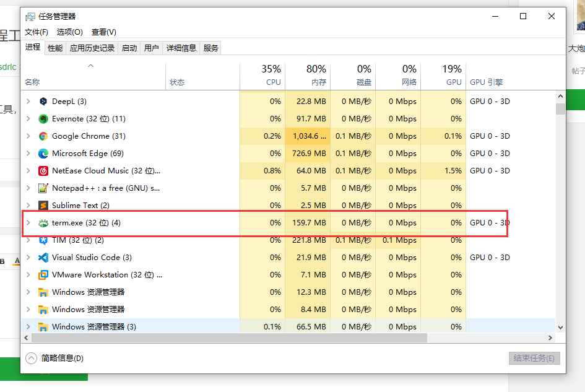585x392 pixels.
Task: Click the Evernote elephant icon
Action: click(x=43, y=119)
